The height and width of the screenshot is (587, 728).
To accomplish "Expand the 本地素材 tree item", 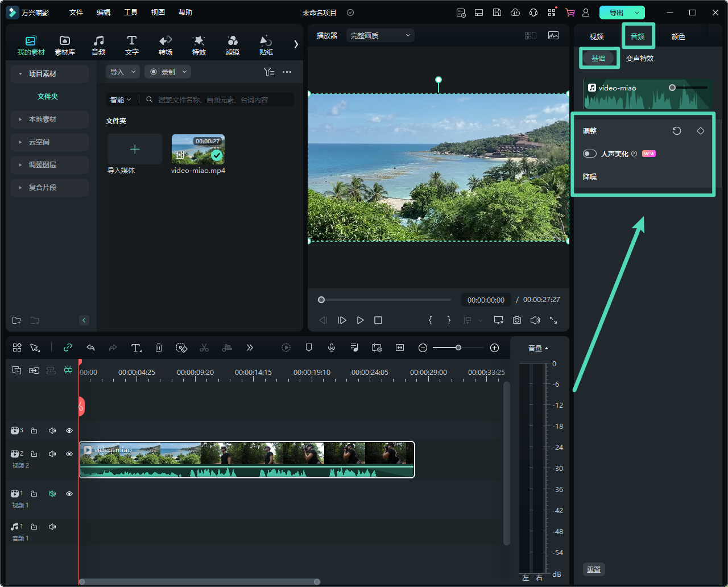I will pyautogui.click(x=43, y=119).
